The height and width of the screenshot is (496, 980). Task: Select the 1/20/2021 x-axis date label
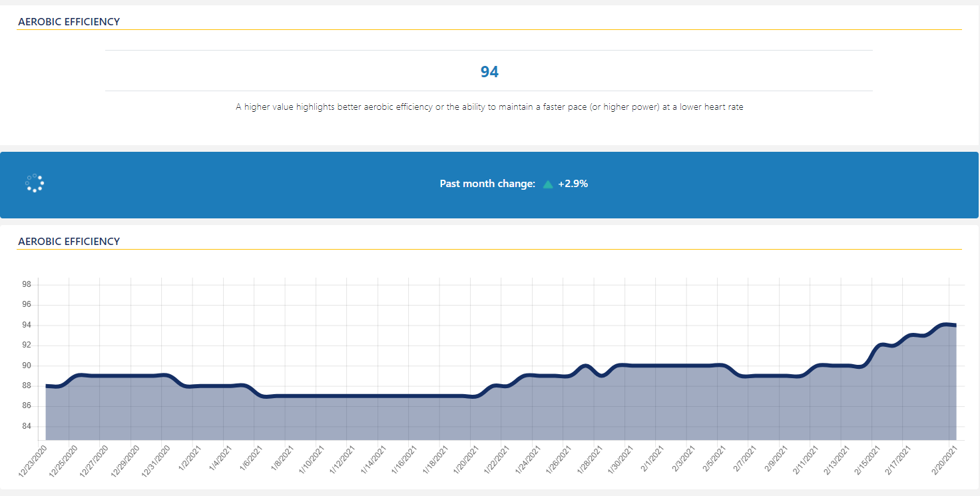[x=466, y=459]
